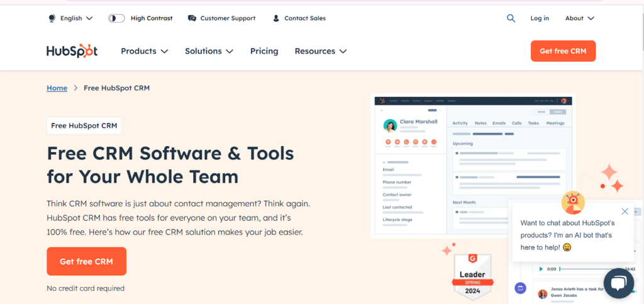Click the 'Contact owner' field label
The width and height of the screenshot is (644, 304).
coord(397,194)
